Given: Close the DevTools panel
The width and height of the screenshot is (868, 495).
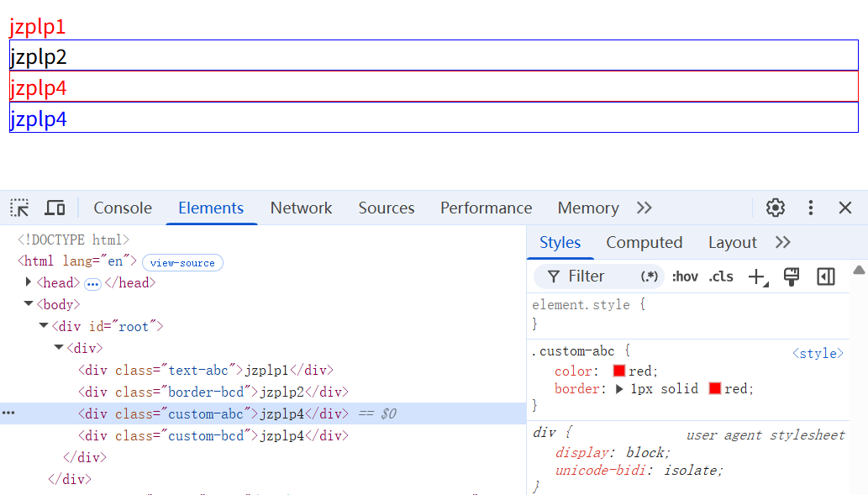Looking at the screenshot, I should coord(844,208).
